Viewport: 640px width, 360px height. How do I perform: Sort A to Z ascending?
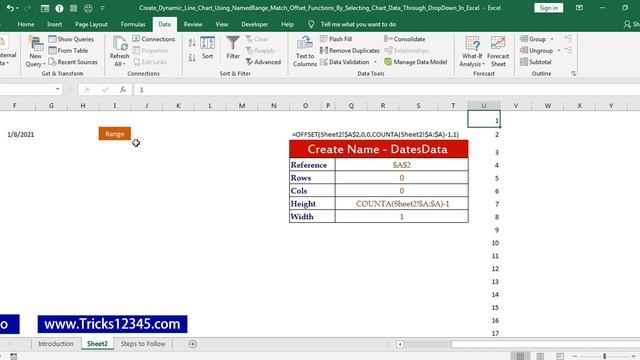pos(192,42)
